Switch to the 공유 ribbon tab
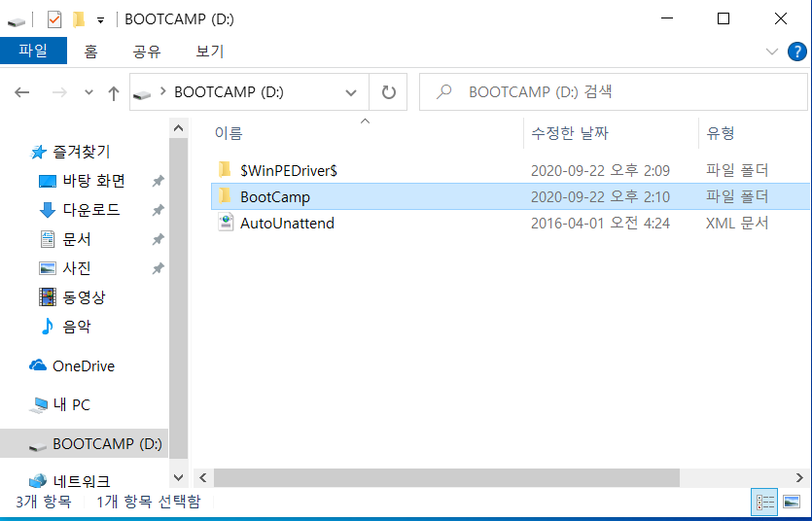This screenshot has width=812, height=521. coord(147,52)
